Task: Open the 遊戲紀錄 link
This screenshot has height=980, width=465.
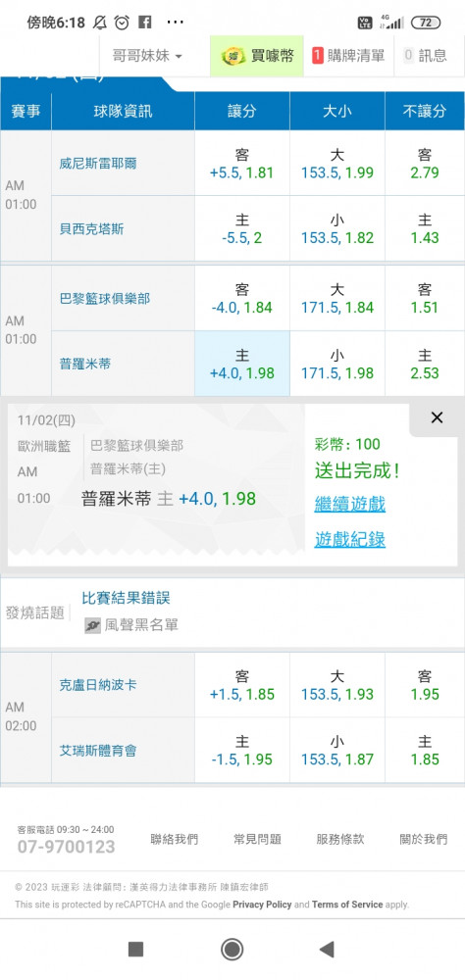Action: point(350,539)
